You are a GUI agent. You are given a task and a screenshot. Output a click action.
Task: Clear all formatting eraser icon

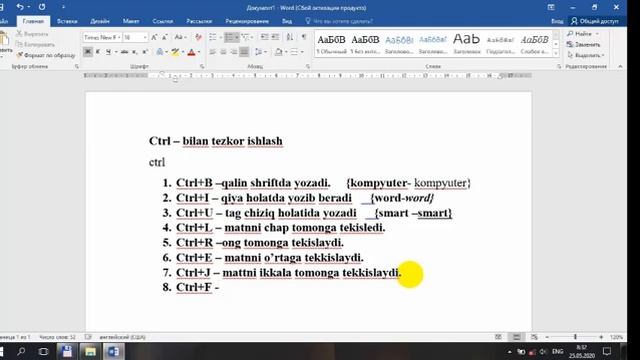point(198,37)
